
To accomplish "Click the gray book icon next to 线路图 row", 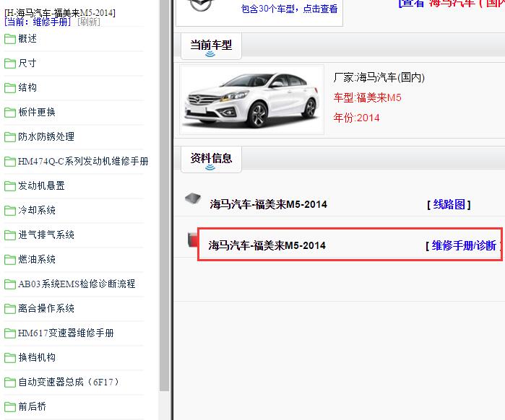I will point(193,198).
